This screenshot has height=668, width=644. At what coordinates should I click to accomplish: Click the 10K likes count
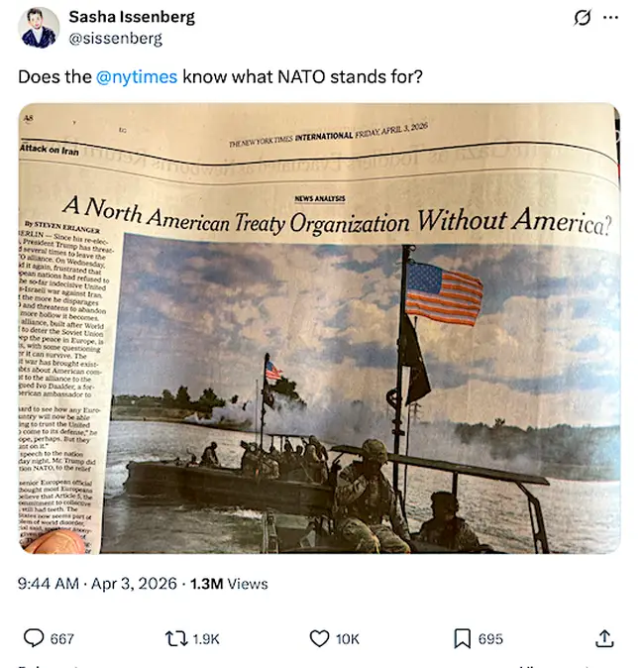[x=348, y=639]
